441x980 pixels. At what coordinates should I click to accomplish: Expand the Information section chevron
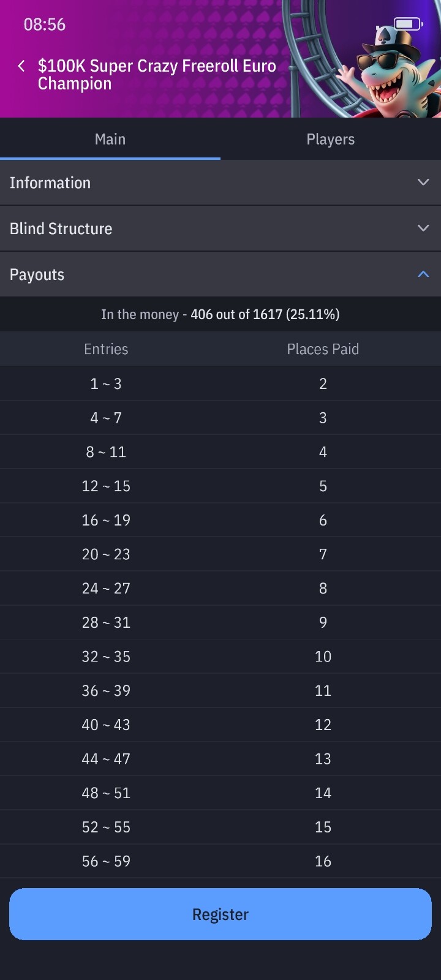coord(423,183)
